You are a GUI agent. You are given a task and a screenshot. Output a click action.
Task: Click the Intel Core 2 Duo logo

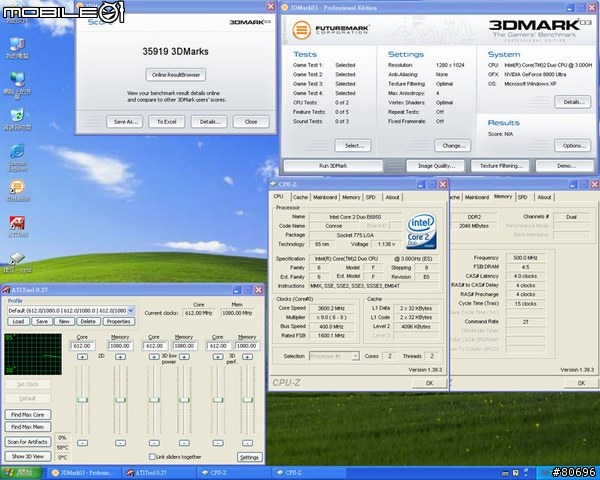tap(421, 231)
